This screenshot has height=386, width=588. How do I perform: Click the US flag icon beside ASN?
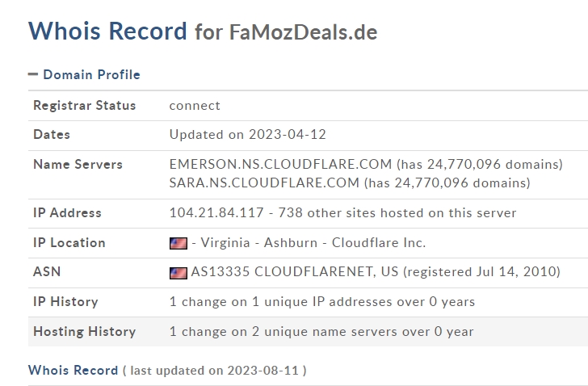[178, 273]
